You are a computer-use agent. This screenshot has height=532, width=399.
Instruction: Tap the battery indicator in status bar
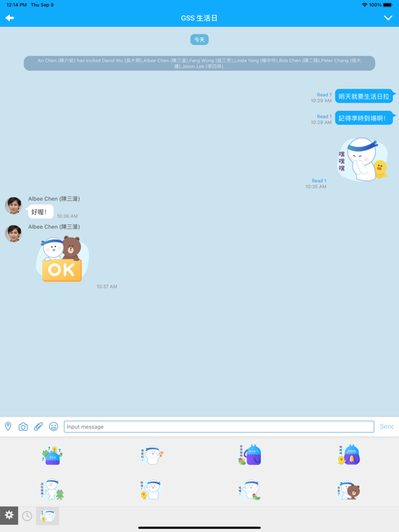pyautogui.click(x=388, y=5)
